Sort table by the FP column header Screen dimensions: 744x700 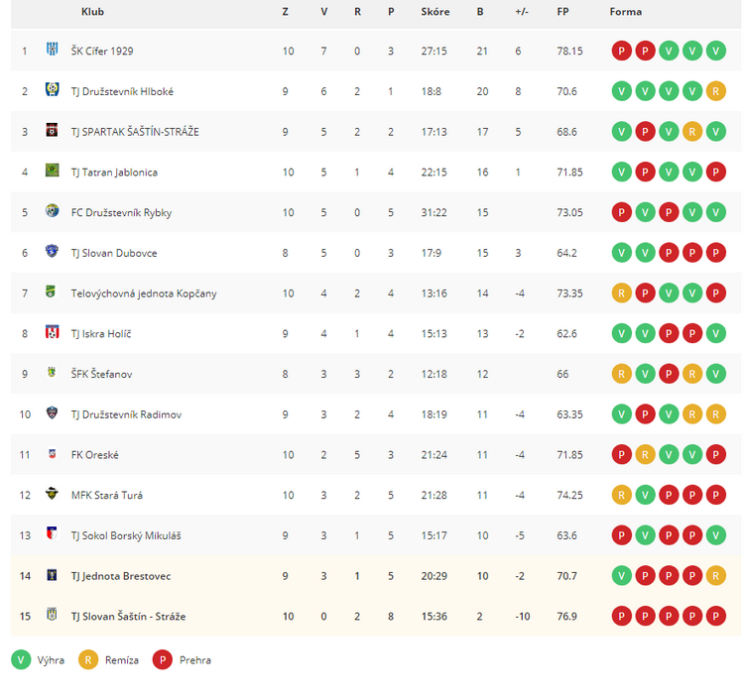(x=562, y=12)
